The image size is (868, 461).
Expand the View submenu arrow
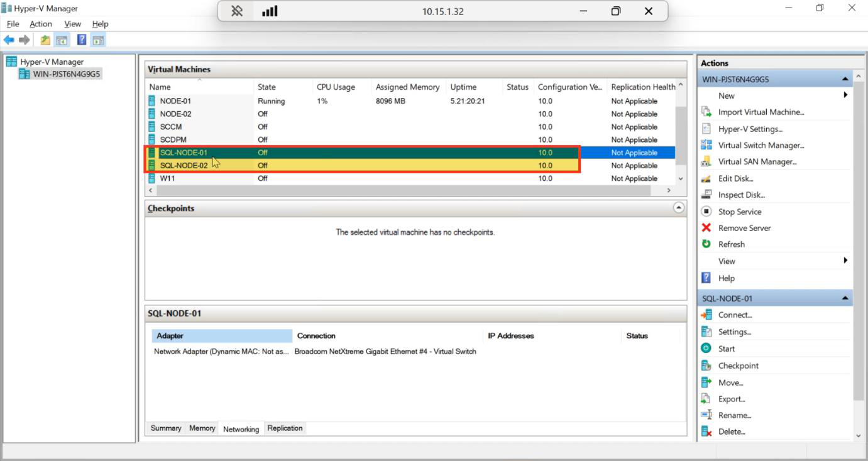point(845,261)
